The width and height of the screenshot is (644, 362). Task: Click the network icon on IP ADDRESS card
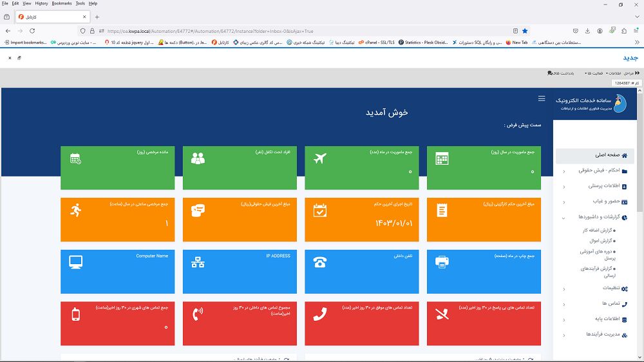pos(198,262)
